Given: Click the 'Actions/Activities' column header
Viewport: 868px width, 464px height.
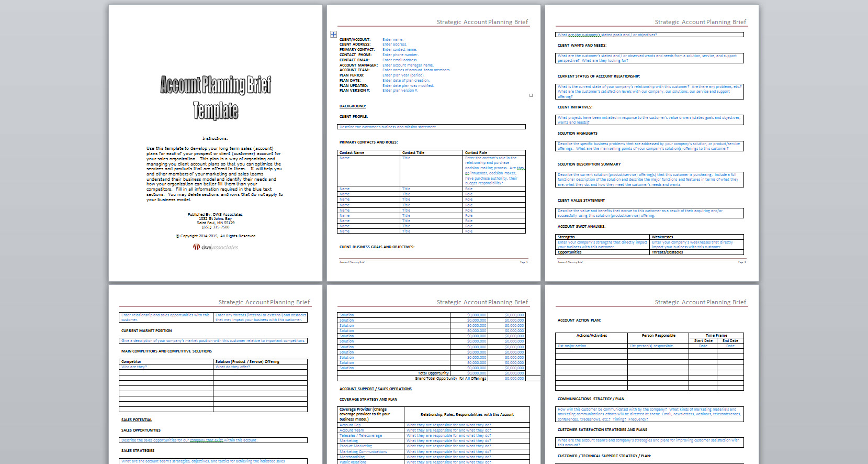Looking at the screenshot, I should pos(592,336).
